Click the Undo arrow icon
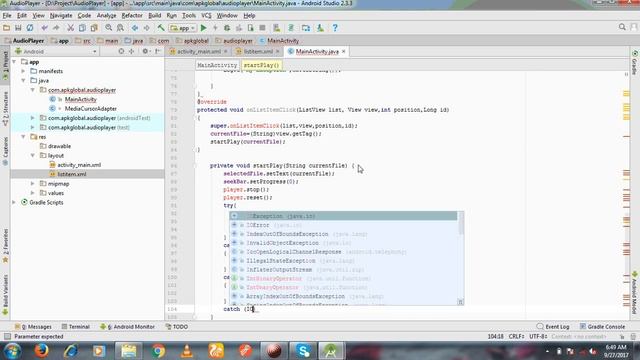 coord(44,28)
